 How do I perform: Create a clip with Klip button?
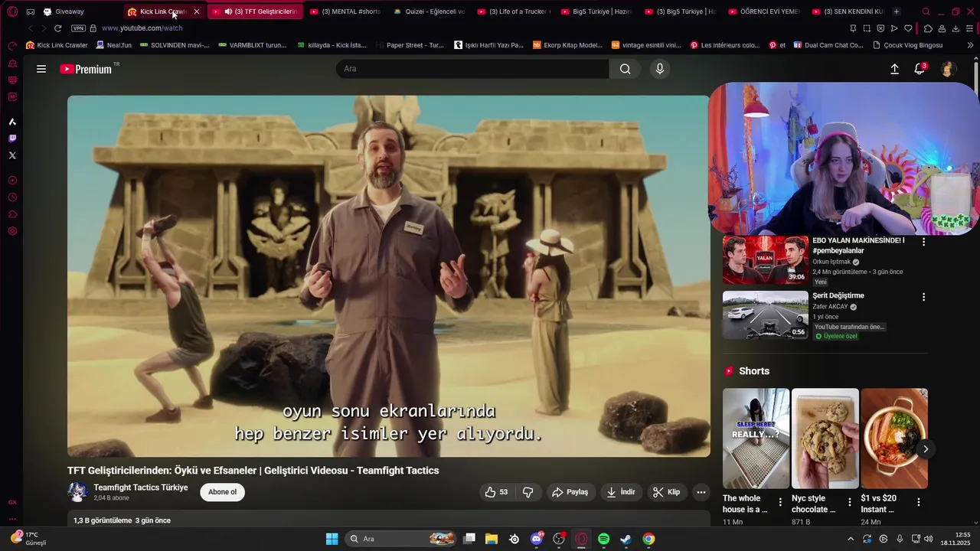point(666,492)
